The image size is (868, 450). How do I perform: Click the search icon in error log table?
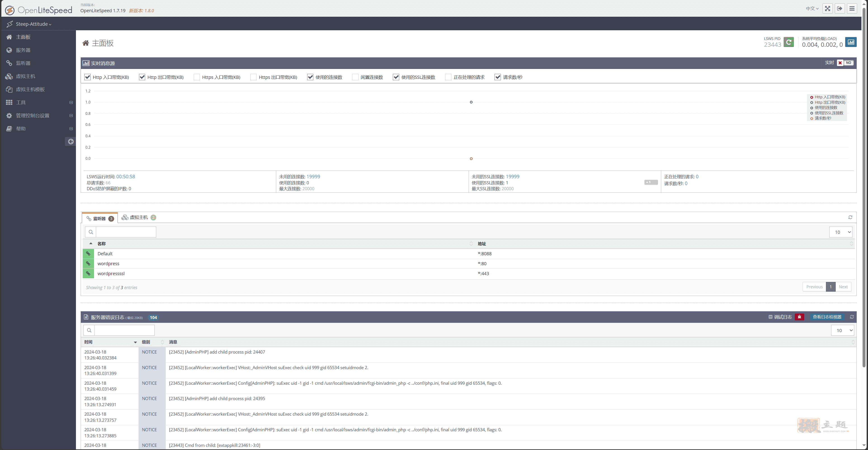point(89,330)
